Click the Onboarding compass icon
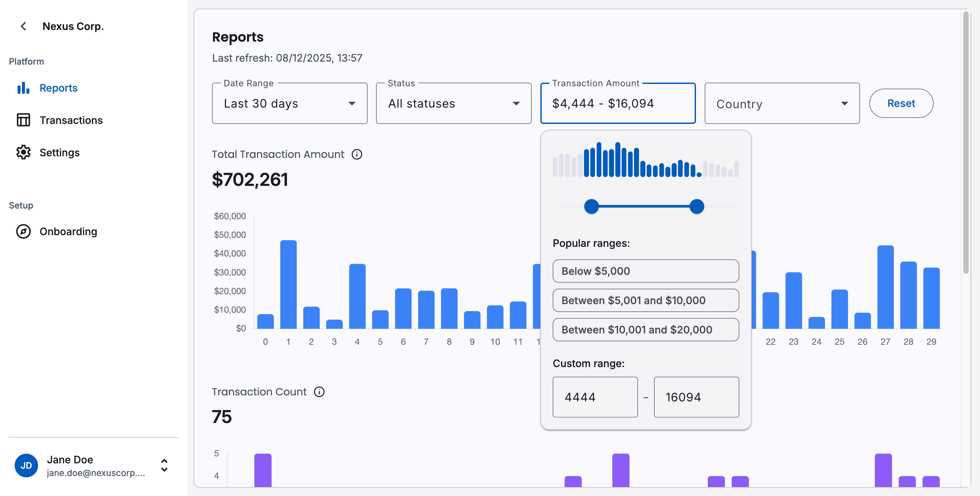The image size is (980, 496). click(24, 231)
